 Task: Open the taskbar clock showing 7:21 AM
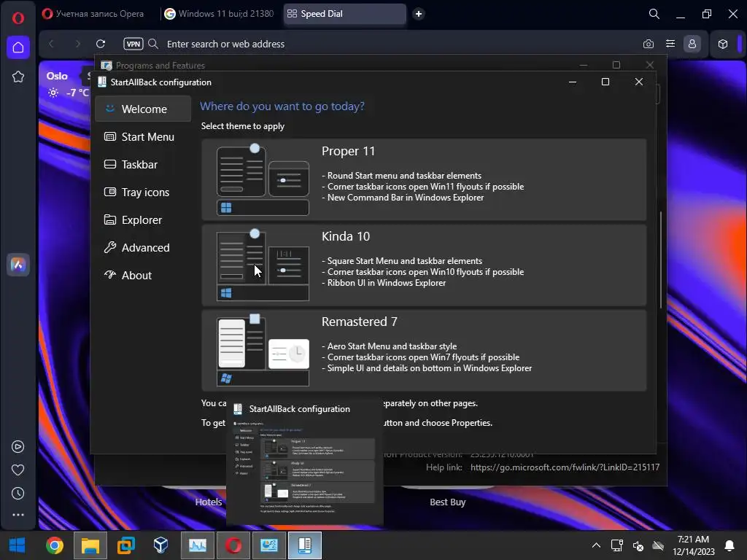pyautogui.click(x=693, y=545)
